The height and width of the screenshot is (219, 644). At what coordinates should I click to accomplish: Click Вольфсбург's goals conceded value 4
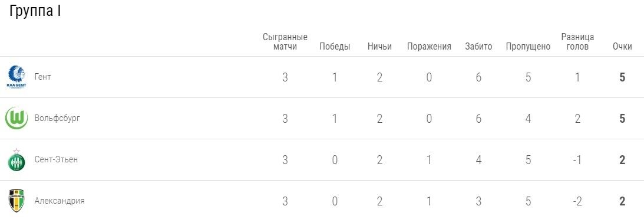[x=528, y=119]
